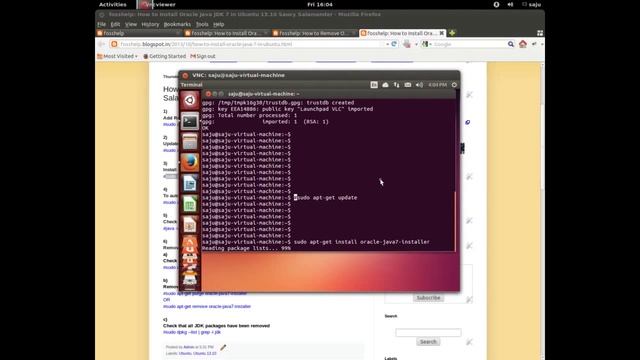This screenshot has height=360, width=640.
Task: Open LibreOffice Calc in VNC launcher
Action: [189, 204]
